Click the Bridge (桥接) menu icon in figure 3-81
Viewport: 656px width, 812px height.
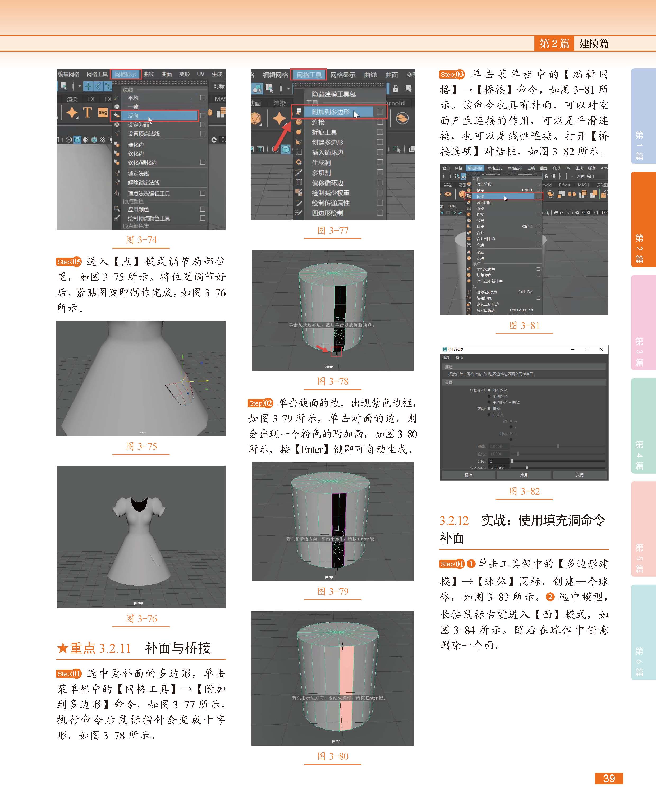pyautogui.click(x=469, y=196)
